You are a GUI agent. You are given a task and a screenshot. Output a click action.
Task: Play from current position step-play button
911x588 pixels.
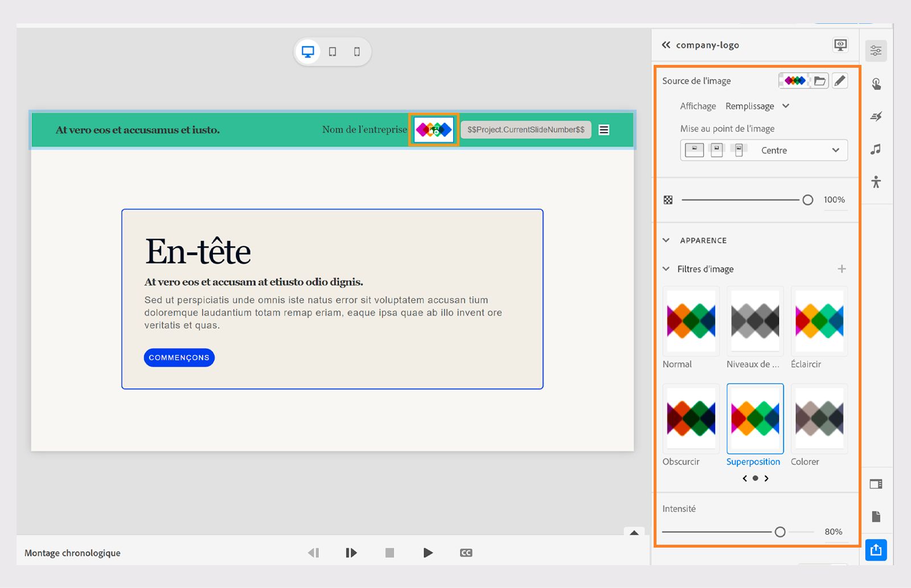pos(351,553)
